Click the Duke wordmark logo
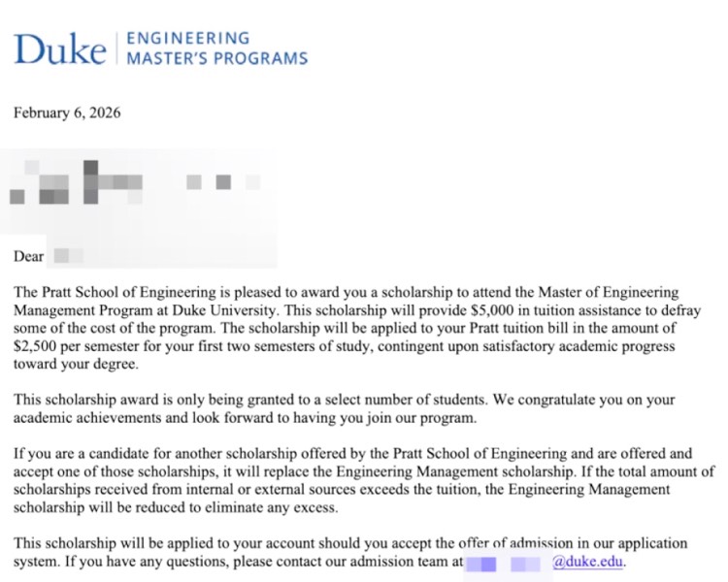Screen dimensions: 728x582 tap(59, 48)
